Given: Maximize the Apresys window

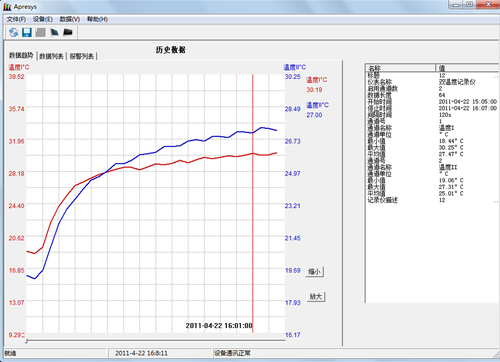Looking at the screenshot, I should coord(470,4).
